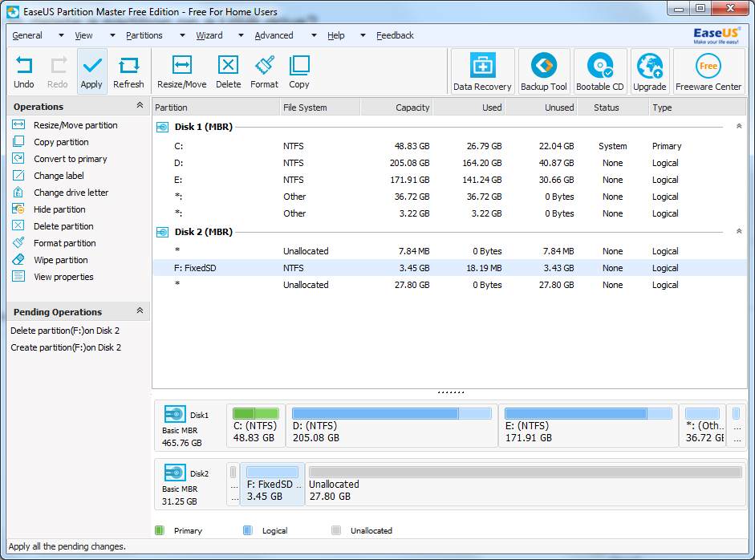The width and height of the screenshot is (755, 560).
Task: Open the View menu dropdown arrow
Action: [x=112, y=35]
